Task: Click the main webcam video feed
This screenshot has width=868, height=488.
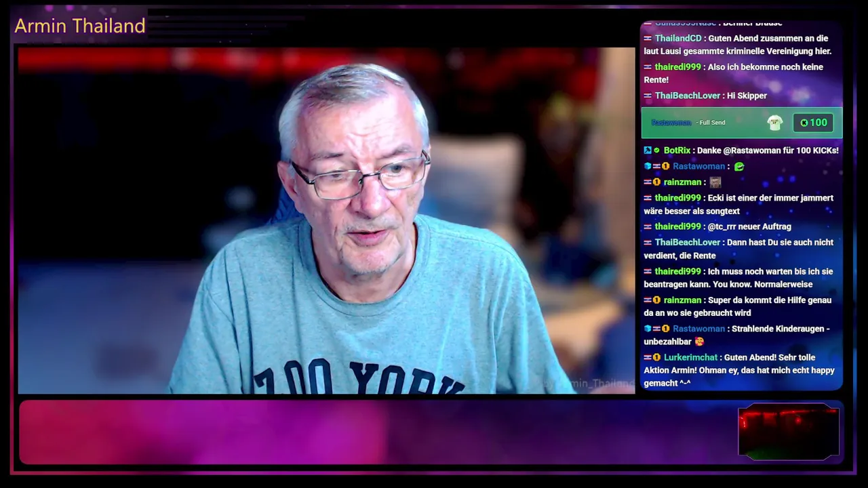Action: 326,220
